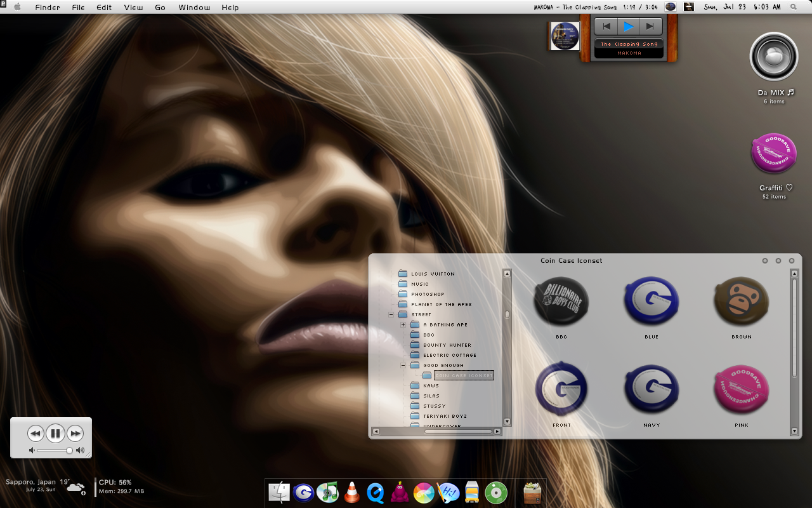Open the Da MIX speaker folder
Screen dimensions: 812x508
773,57
